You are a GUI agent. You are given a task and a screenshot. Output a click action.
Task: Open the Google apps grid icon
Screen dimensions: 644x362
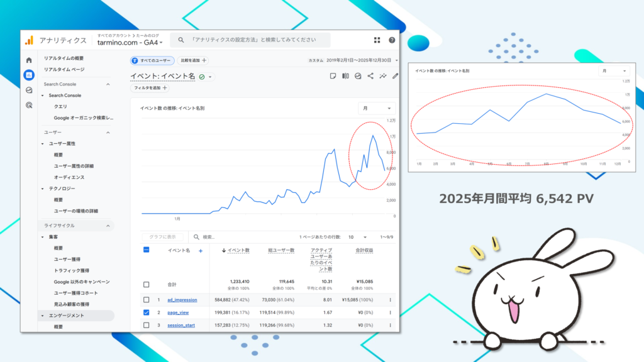click(x=377, y=40)
